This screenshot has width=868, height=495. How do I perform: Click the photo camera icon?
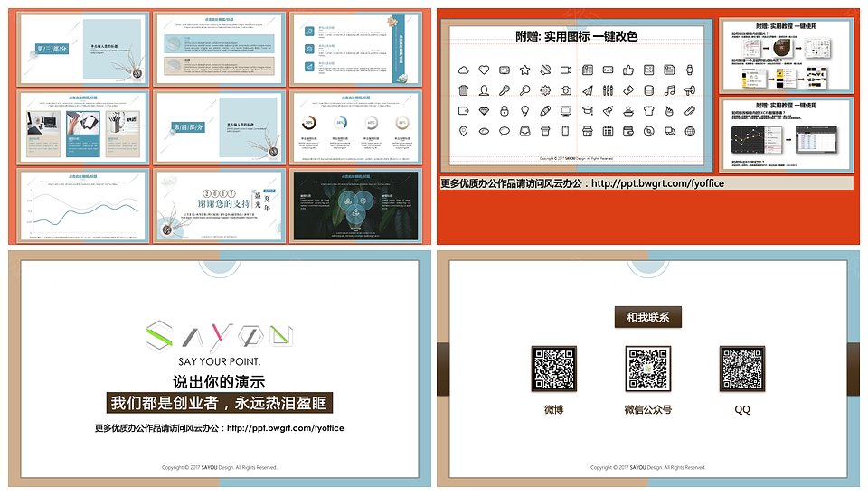[x=566, y=90]
